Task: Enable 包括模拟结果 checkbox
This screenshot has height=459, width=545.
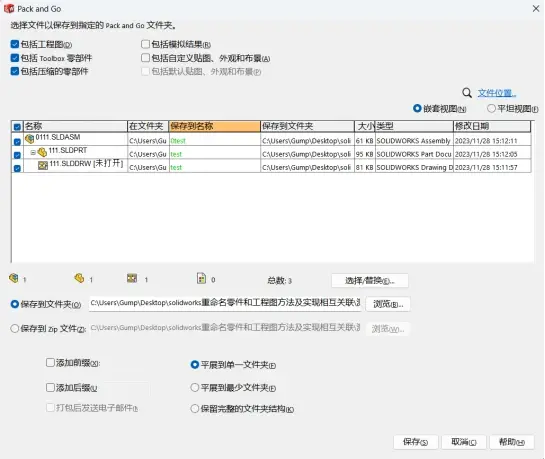Action: [146, 44]
